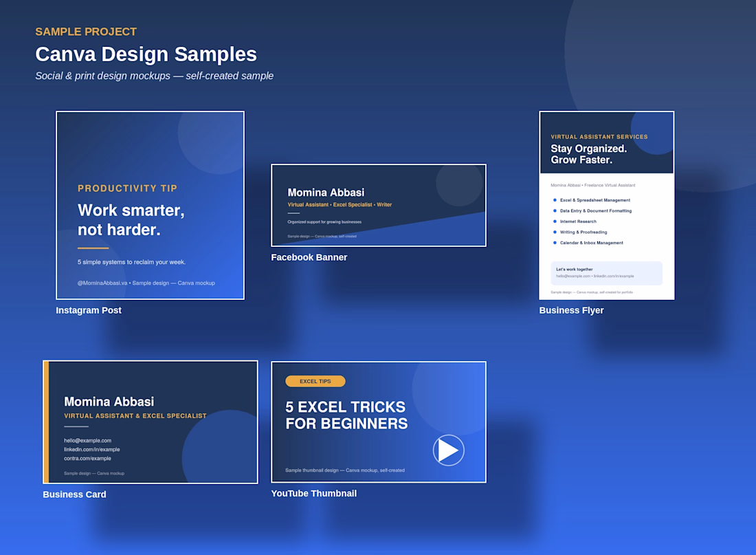Click the 'Business Card' caption

(x=74, y=494)
